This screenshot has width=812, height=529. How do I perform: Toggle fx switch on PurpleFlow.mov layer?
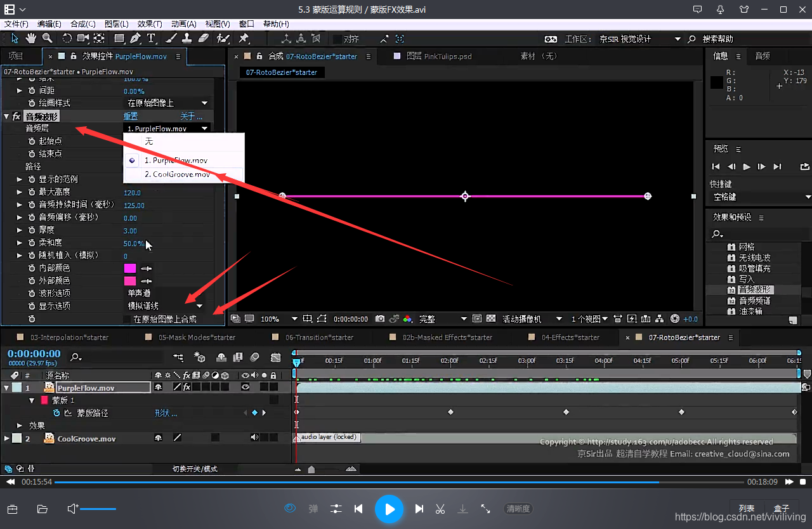coord(187,387)
